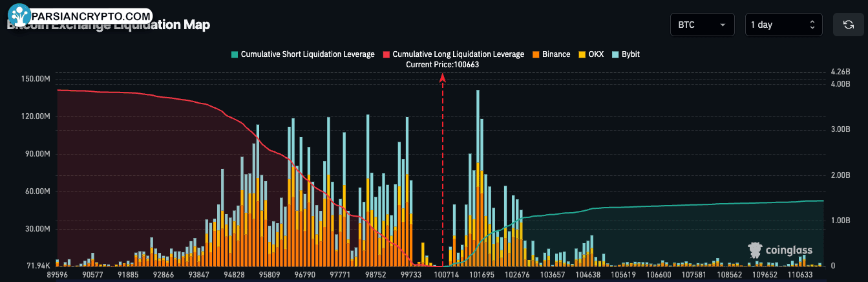Click the PARSIANCRYPTO.COM logo icon
This screenshot has width=868, height=282.
[x=19, y=15]
